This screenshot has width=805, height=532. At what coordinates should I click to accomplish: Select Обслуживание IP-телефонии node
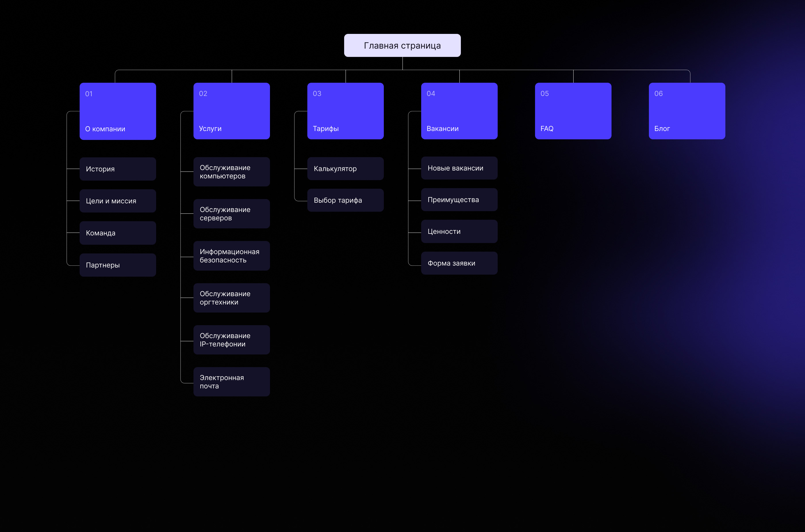click(231, 340)
